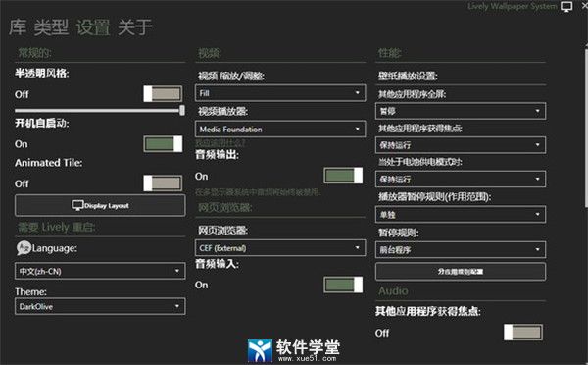Click the button below 暂停规则 dropdown

[x=461, y=271]
